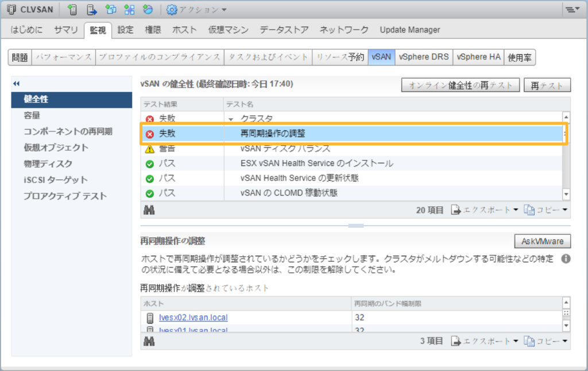Select 容量 in the sidebar
The image size is (588, 371).
72,115
